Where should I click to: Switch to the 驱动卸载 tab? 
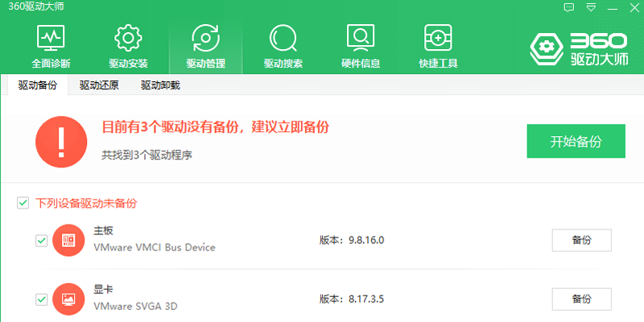(160, 85)
